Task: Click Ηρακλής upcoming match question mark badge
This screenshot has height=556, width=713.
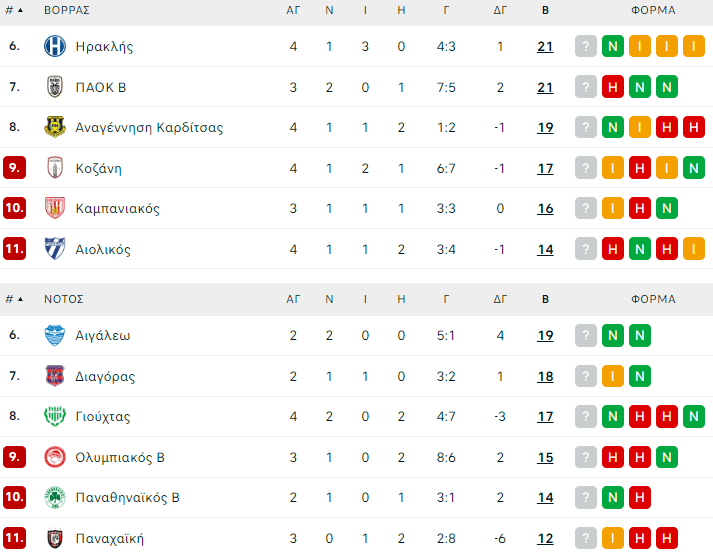Action: click(x=586, y=46)
